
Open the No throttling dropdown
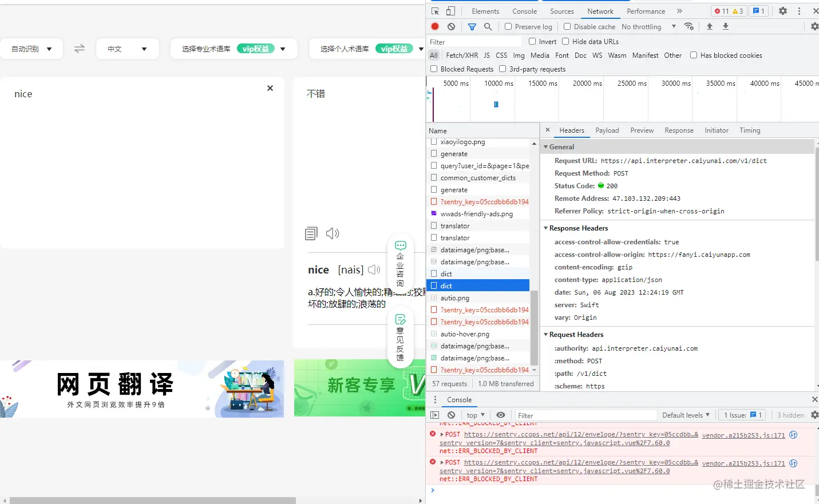(648, 26)
